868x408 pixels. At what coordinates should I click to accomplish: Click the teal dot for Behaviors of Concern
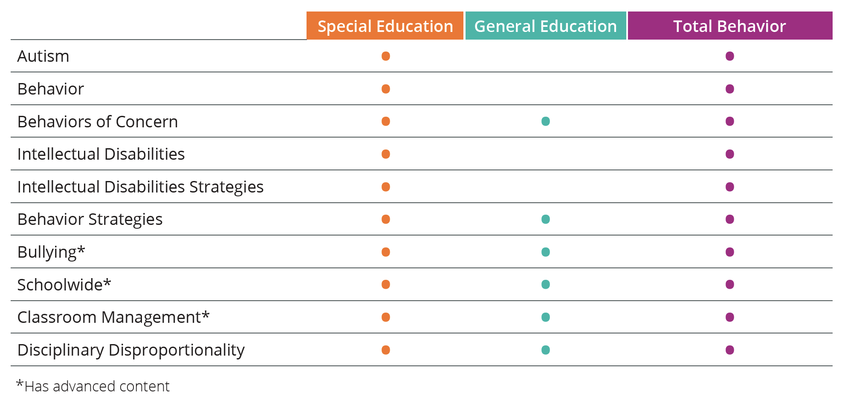[546, 121]
